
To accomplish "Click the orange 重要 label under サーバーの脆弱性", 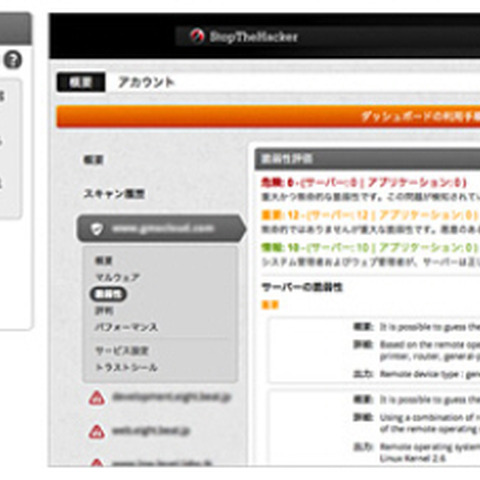I will pos(270,305).
